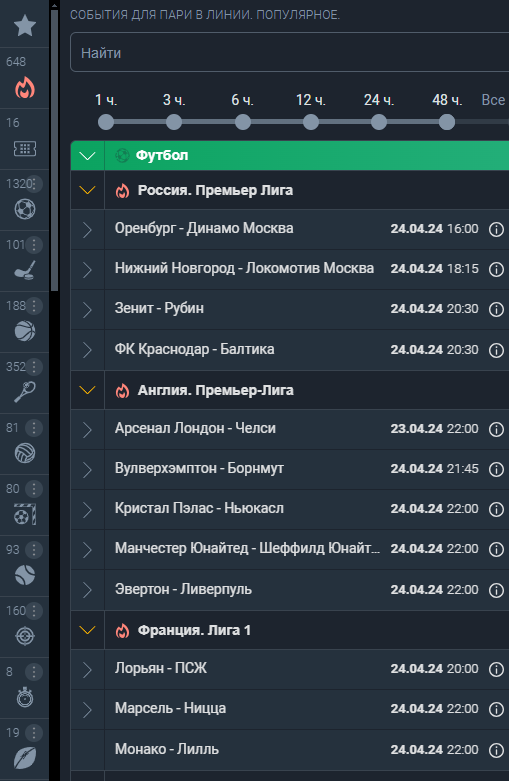Select the esports crosshair icon with 160
This screenshot has width=509, height=781.
(24, 636)
